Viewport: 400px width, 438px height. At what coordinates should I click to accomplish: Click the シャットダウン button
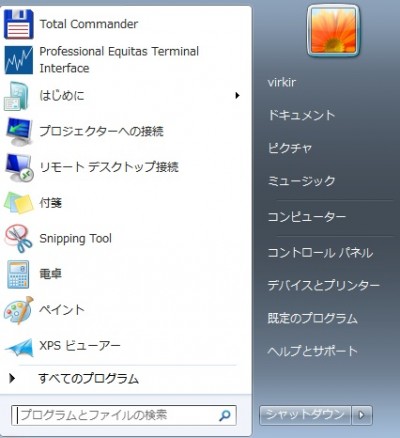[x=305, y=415]
